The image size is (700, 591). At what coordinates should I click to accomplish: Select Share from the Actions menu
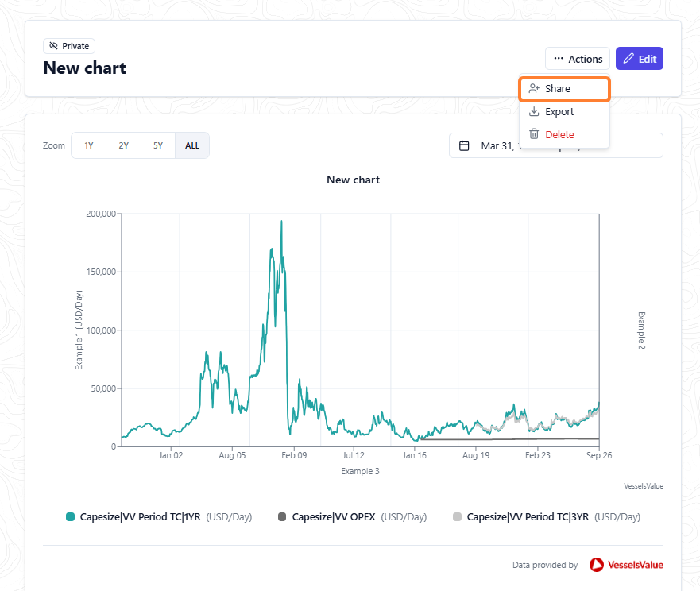[x=564, y=89]
